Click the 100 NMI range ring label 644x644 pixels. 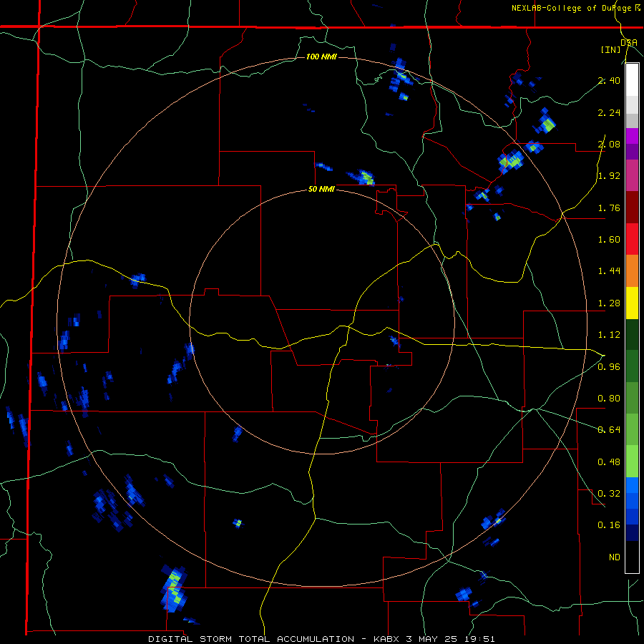tap(321, 57)
